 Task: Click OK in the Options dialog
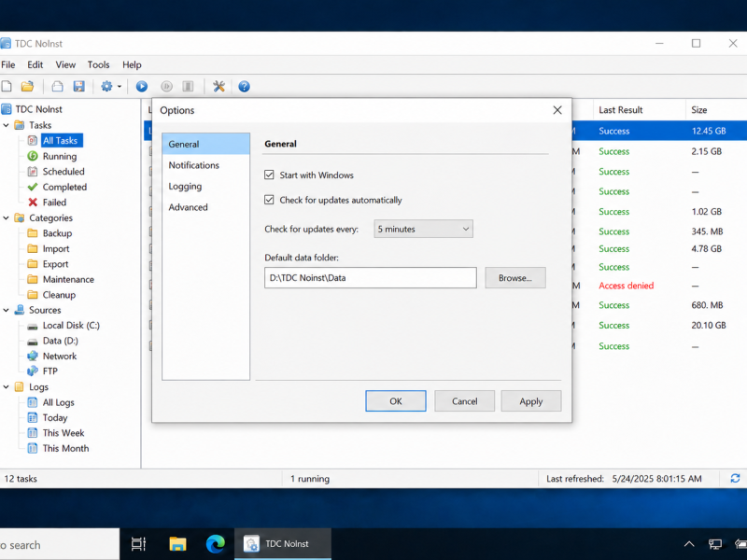click(x=395, y=401)
